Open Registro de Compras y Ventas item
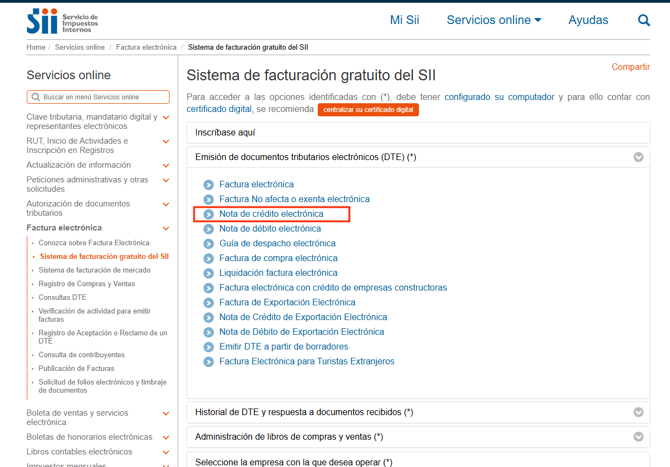This screenshot has height=467, width=670. [x=87, y=284]
